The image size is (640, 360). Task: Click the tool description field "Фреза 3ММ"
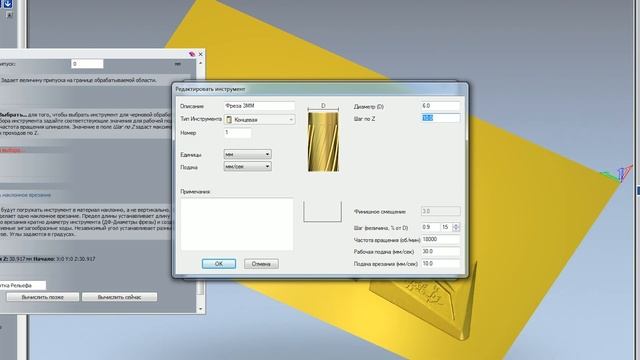pyautogui.click(x=259, y=106)
